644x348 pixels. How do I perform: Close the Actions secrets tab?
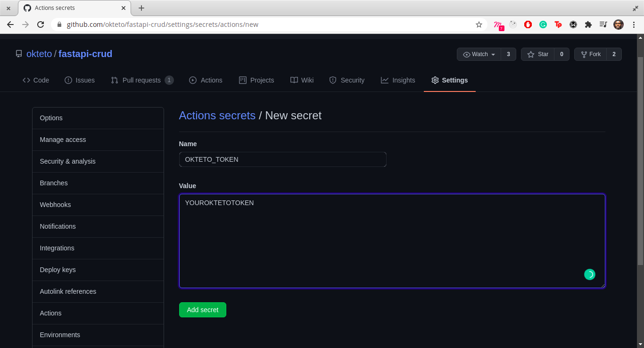click(124, 8)
